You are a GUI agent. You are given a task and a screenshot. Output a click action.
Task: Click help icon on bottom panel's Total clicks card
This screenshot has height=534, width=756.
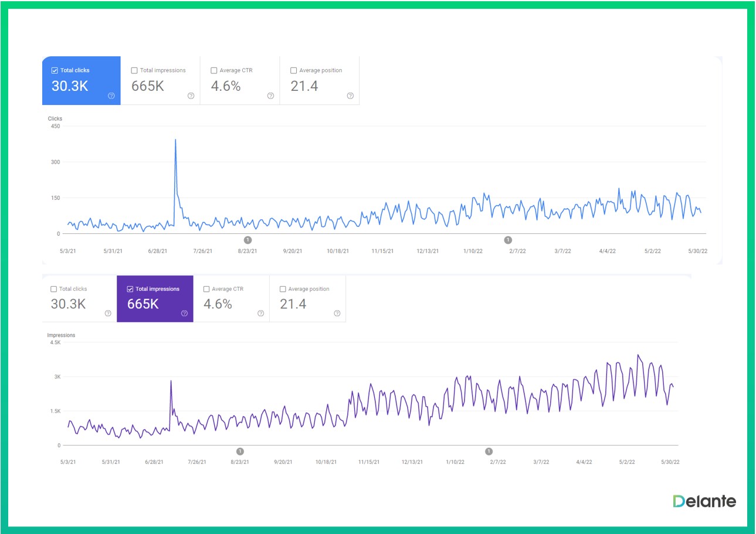tap(108, 314)
